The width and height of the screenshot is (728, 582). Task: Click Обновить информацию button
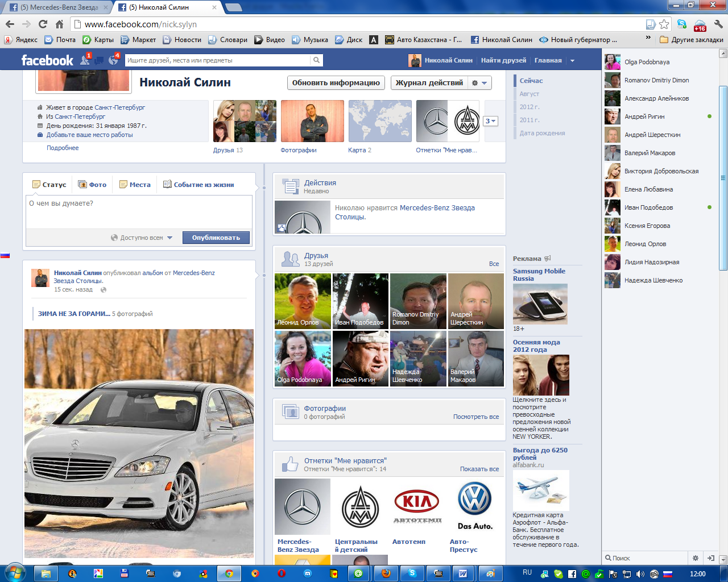click(336, 82)
